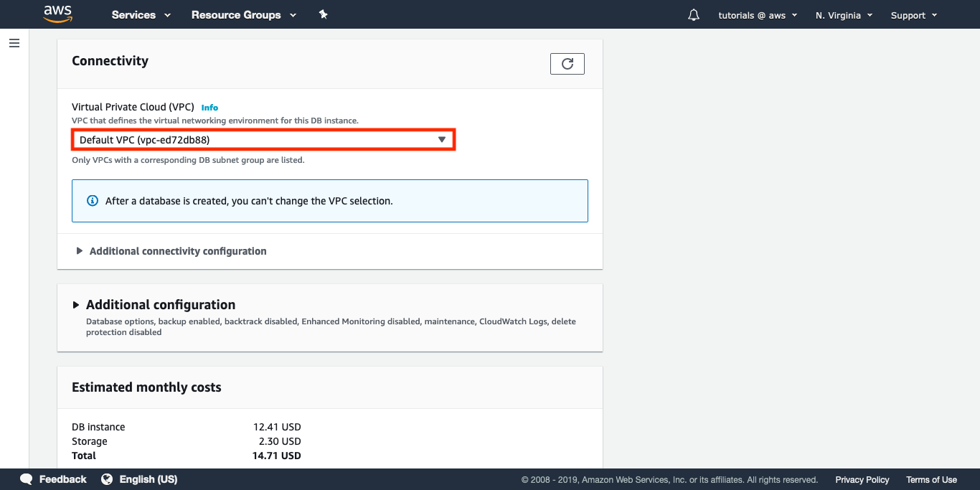The height and width of the screenshot is (490, 980).
Task: Click the info icon in VPC alert
Action: [x=92, y=201]
